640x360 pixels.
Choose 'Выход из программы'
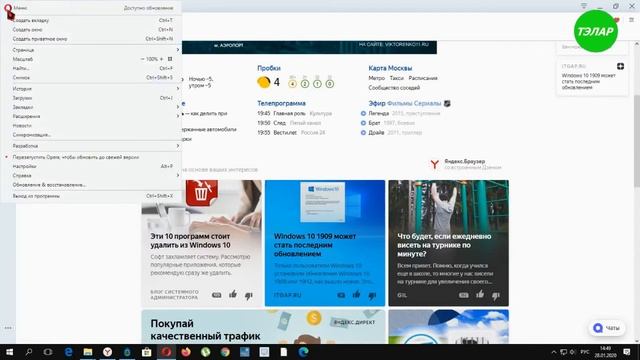[91, 196]
